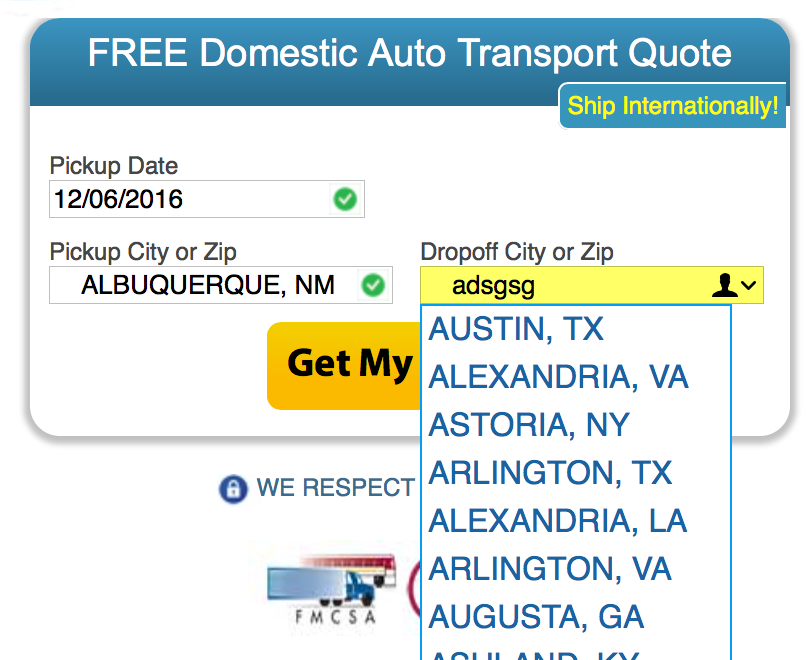Click the green checkmark next to ALBUQUERQUE, NM

click(373, 286)
